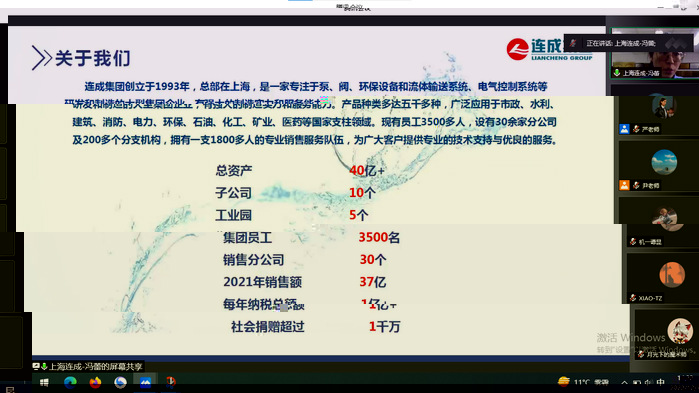The image size is (699, 393).
Task: Click the weather widget showing 11°C
Action: pyautogui.click(x=583, y=382)
